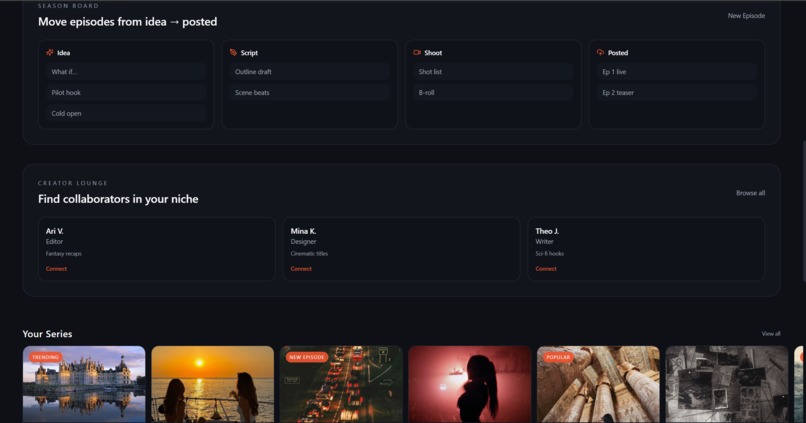Click the Script column pen icon
Image resolution: width=806 pixels, height=423 pixels.
(233, 52)
